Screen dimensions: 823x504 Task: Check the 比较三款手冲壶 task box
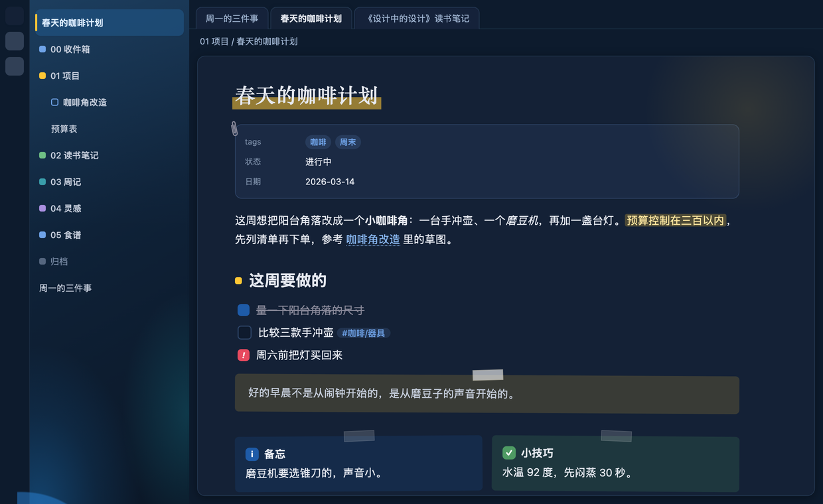click(x=244, y=333)
